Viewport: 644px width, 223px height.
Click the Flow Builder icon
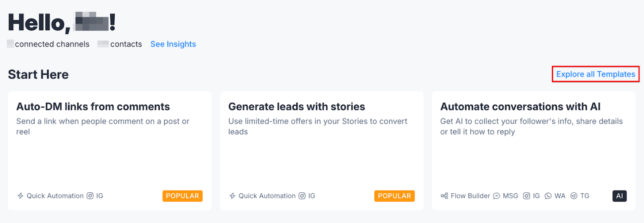[x=444, y=196]
